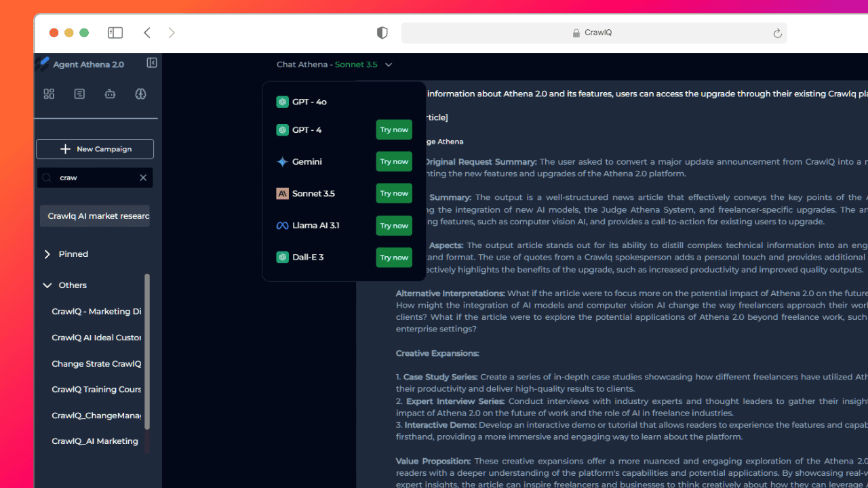The width and height of the screenshot is (868, 488).
Task: Open the dashboard grid icon
Action: click(49, 94)
